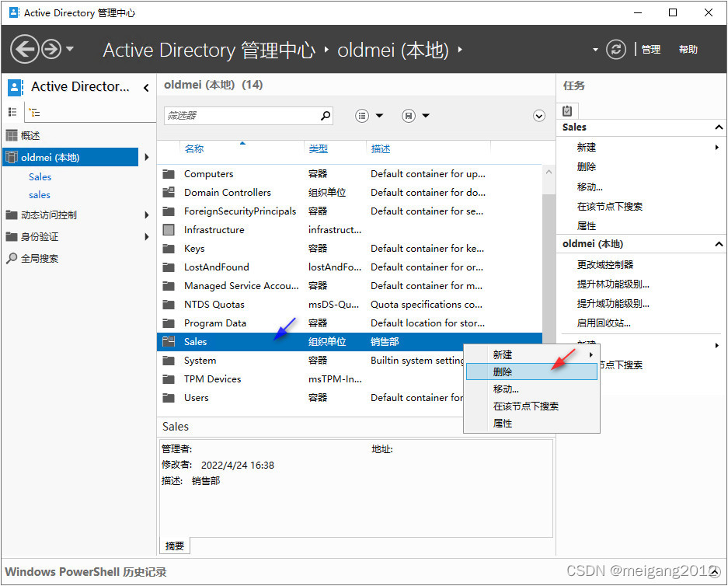Collapse the Sales tasks section

[x=719, y=127]
